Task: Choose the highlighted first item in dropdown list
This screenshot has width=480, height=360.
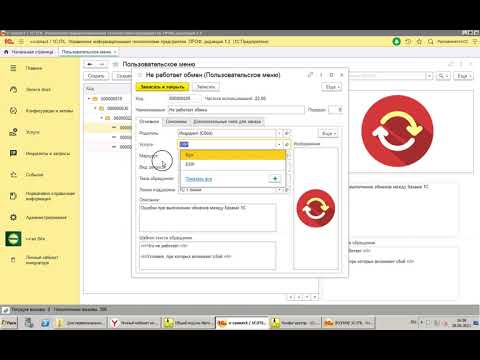Action: pyautogui.click(x=233, y=155)
